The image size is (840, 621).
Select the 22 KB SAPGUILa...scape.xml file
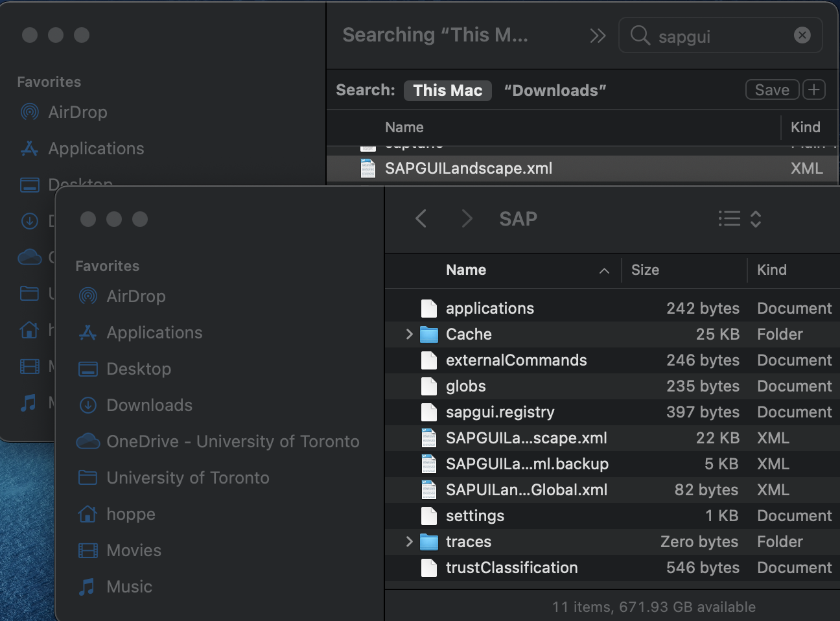click(612, 438)
